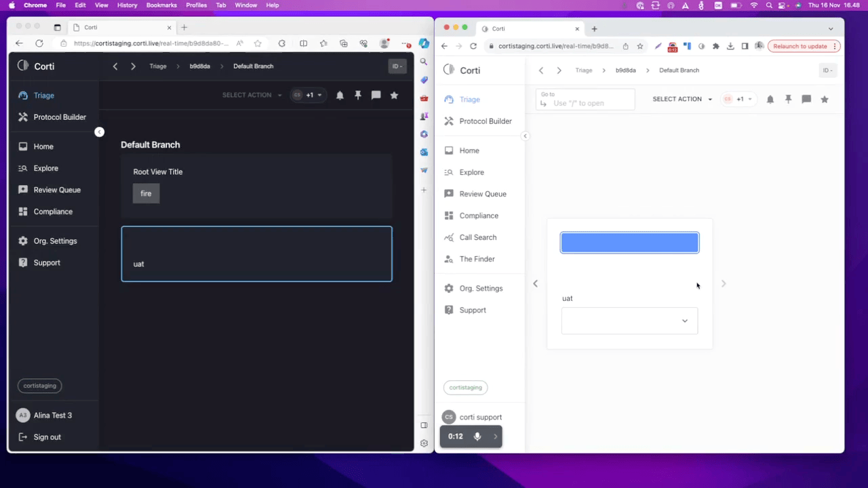Expand the +1 participants dropdown in the dark window
Image resolution: width=868 pixels, height=488 pixels.
coord(314,96)
